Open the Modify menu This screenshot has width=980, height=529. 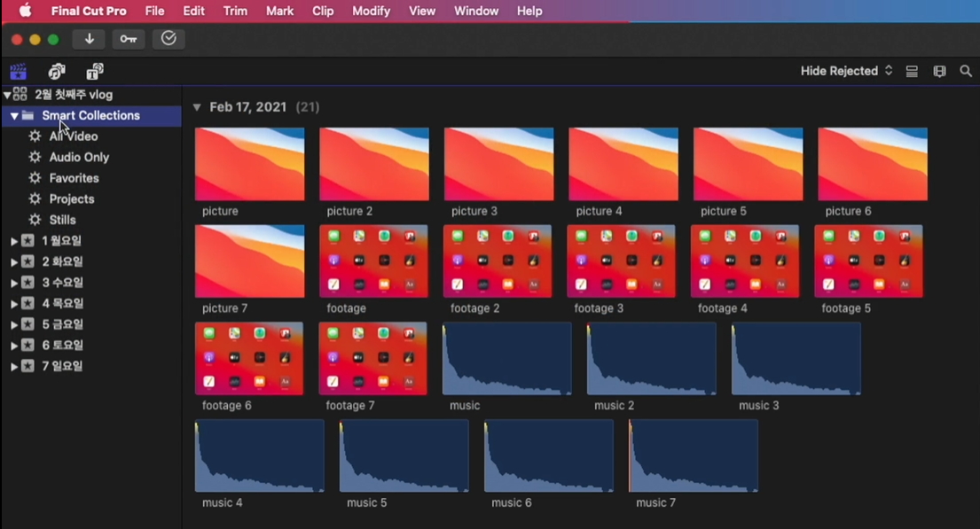[x=372, y=11]
